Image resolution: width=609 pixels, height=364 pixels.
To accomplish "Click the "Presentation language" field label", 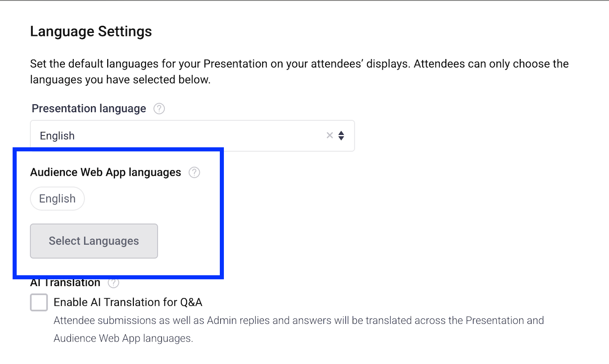I will (89, 109).
